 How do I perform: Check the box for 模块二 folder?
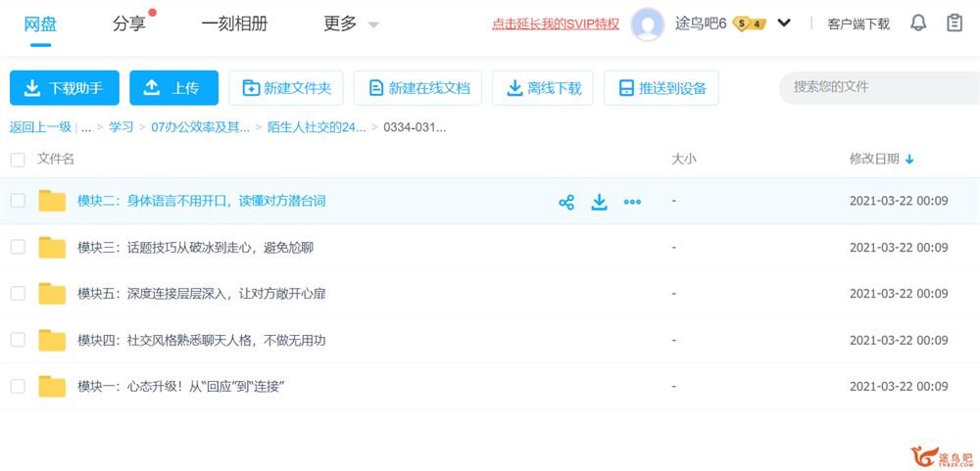(x=18, y=201)
